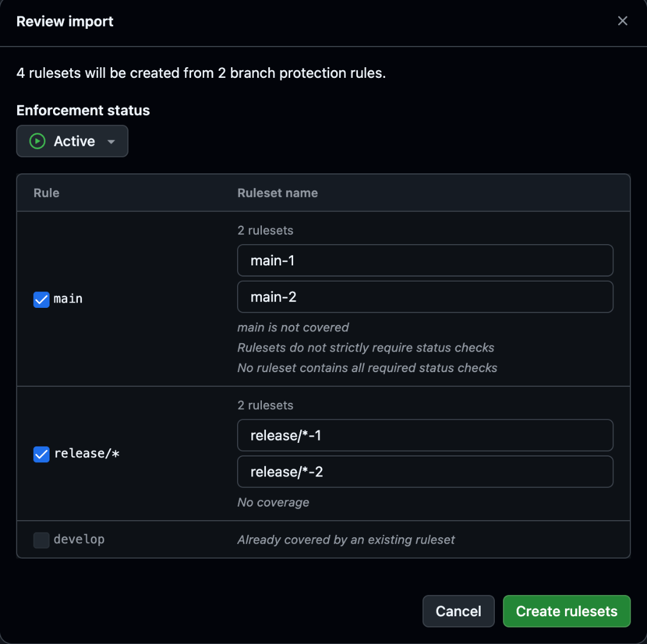Uncheck the main rule checkbox

click(x=41, y=299)
